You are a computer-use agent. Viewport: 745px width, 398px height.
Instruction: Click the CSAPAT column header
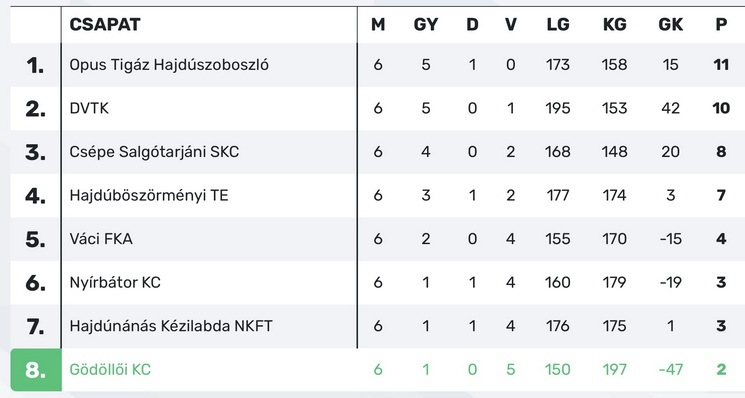tap(105, 25)
